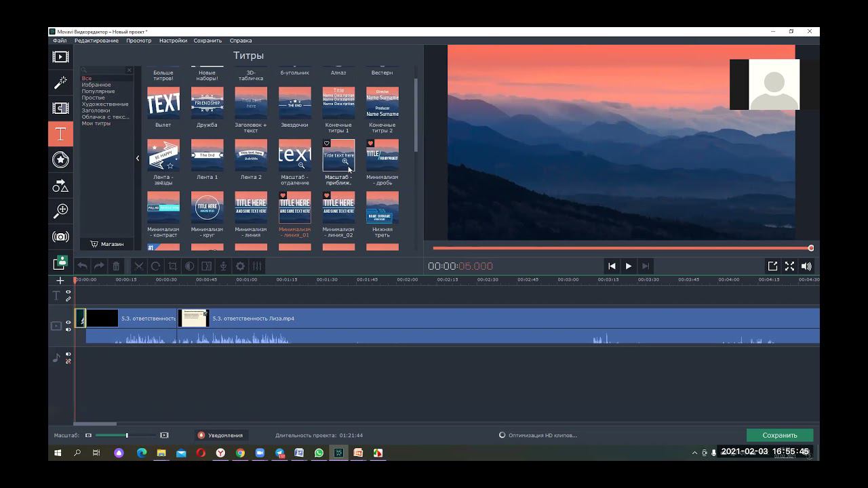Toggle titles track link icon
Viewport: 868px width, 488px height.
[x=68, y=299]
